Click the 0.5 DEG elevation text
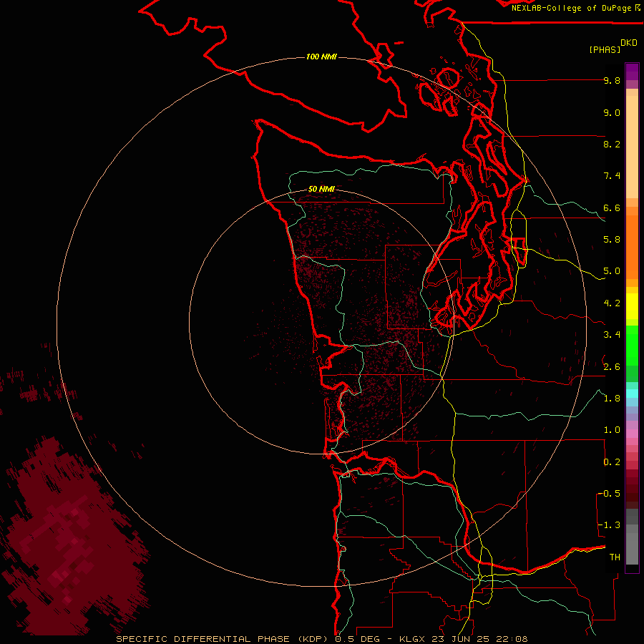644x644 pixels. click(x=358, y=639)
